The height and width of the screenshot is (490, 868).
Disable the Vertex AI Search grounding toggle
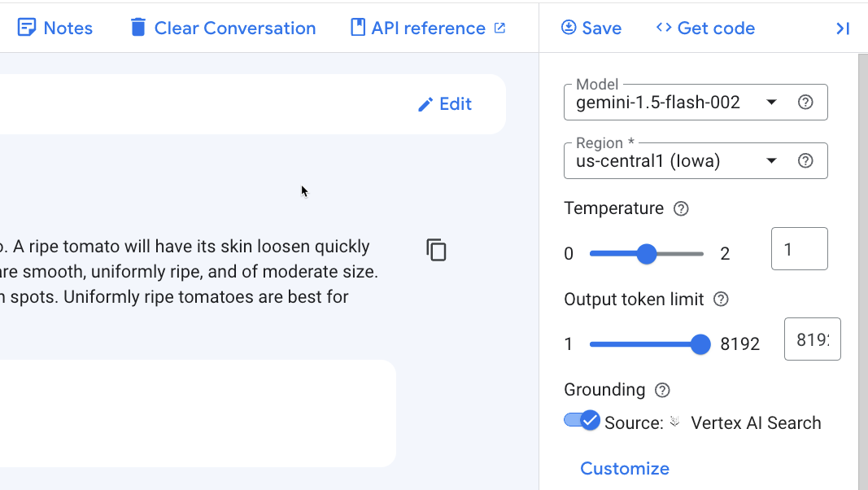coord(580,420)
